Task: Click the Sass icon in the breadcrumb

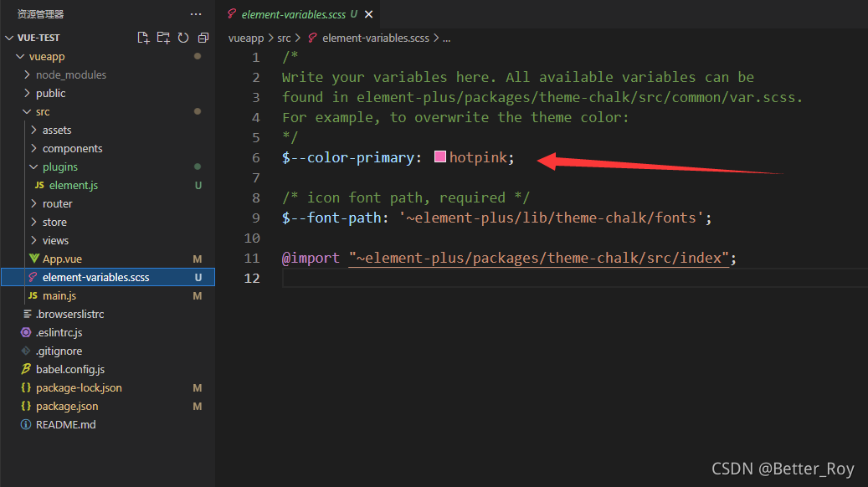Action: click(313, 38)
